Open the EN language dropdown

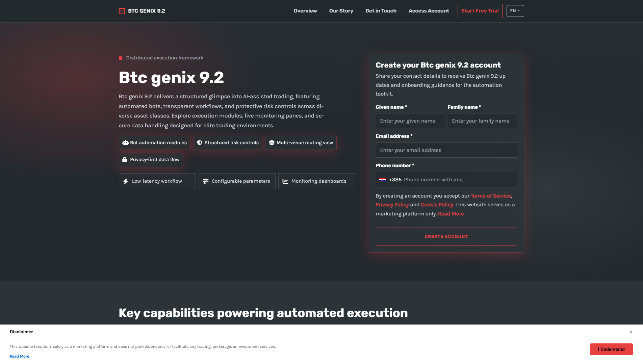(515, 11)
